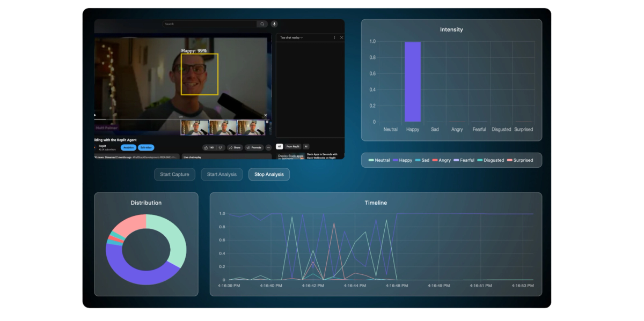Like the video with the thumbs up icon

pyautogui.click(x=207, y=147)
